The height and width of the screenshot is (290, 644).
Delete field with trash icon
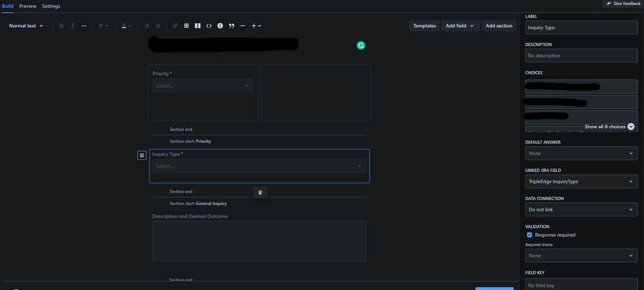260,192
